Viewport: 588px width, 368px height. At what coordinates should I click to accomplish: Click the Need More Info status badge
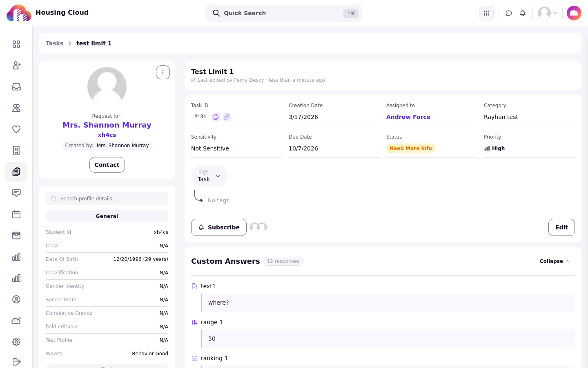coord(411,148)
